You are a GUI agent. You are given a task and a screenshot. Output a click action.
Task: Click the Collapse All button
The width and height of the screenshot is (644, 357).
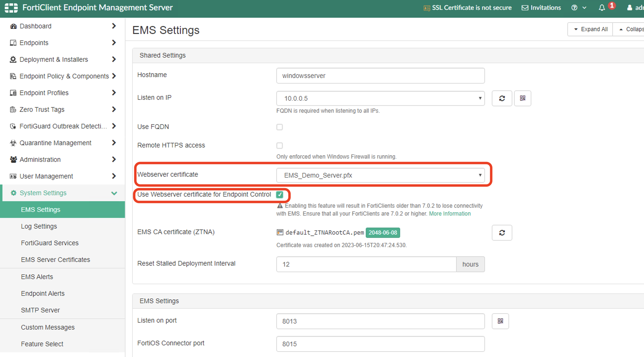pos(628,29)
